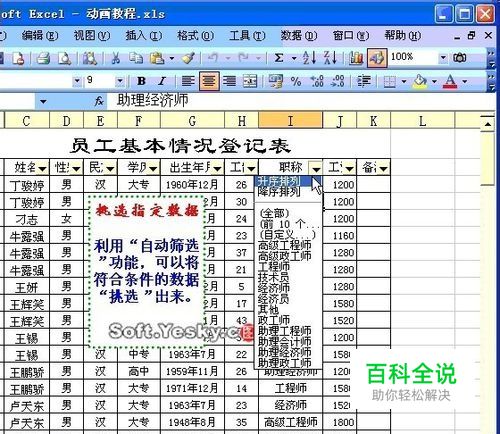The height and width of the screenshot is (434, 500).
Task: Apply Percent style
Action: 296,81
